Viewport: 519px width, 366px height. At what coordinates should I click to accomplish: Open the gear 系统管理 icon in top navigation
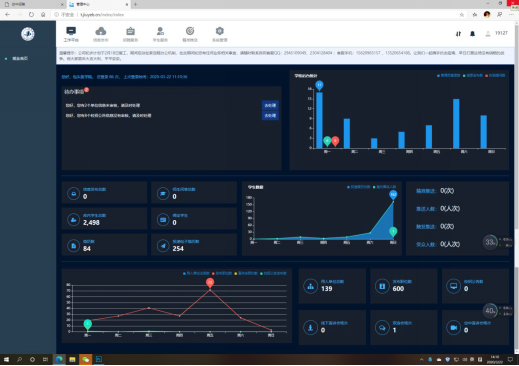(219, 34)
